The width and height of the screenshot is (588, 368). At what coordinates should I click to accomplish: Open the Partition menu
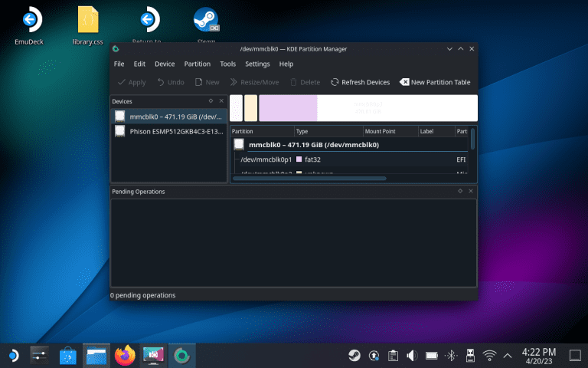[x=198, y=64]
